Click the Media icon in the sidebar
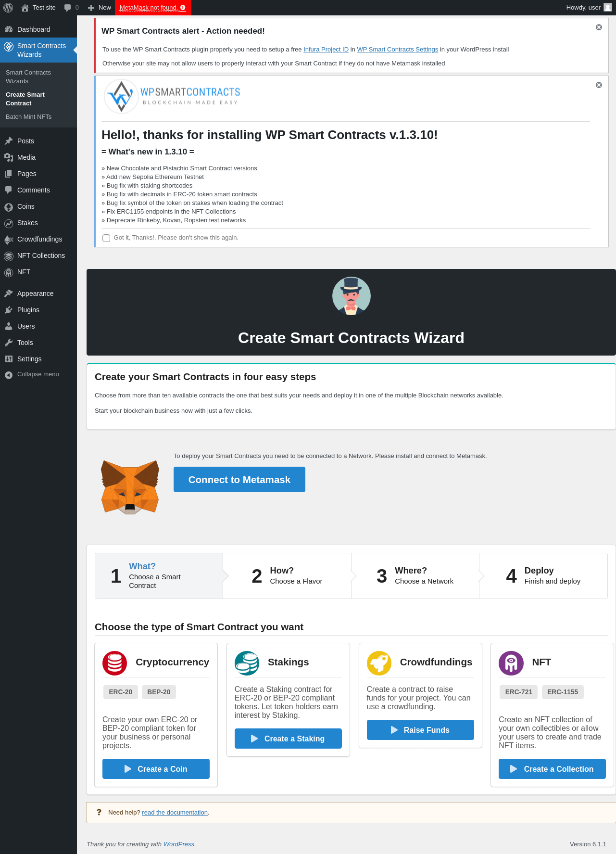The image size is (616, 854). coord(9,157)
